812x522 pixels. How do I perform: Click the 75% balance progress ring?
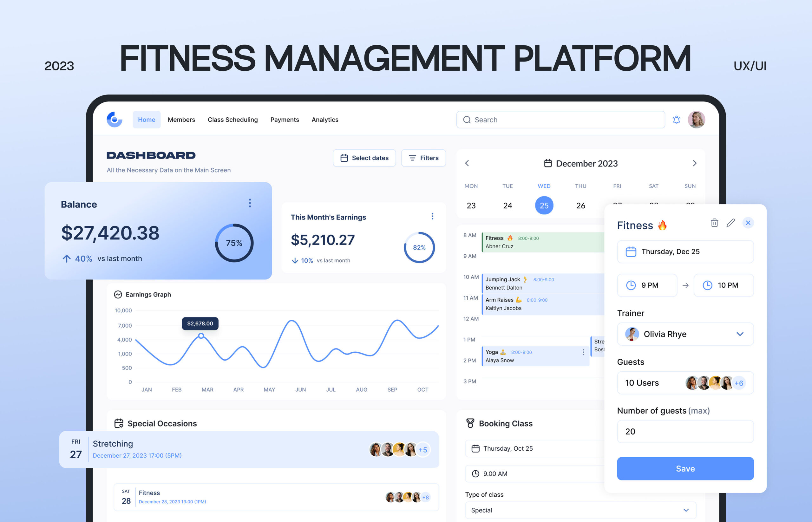[x=234, y=243]
